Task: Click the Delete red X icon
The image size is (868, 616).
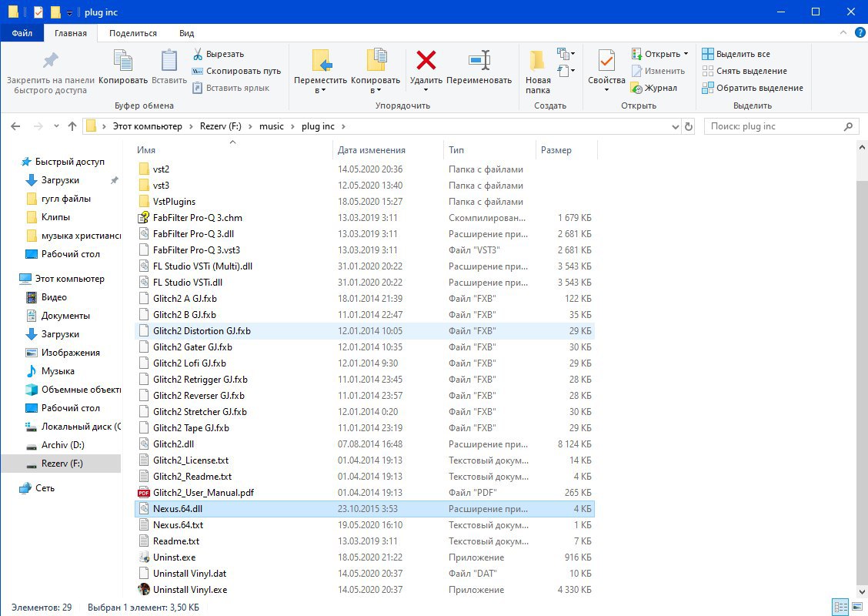Action: pos(426,60)
